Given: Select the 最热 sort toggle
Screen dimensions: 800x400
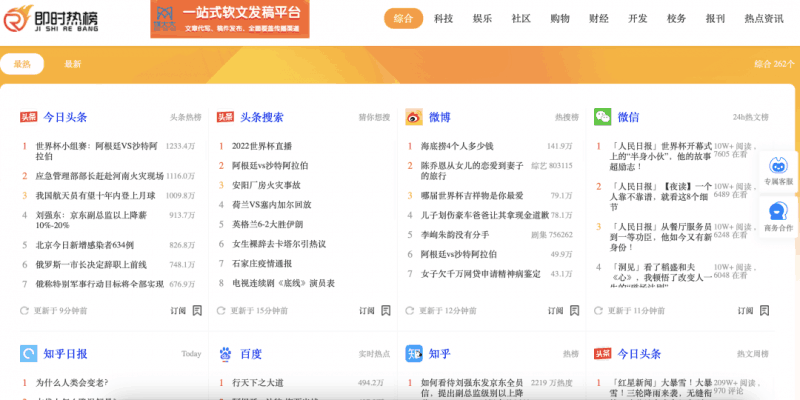Looking at the screenshot, I should click(22, 64).
